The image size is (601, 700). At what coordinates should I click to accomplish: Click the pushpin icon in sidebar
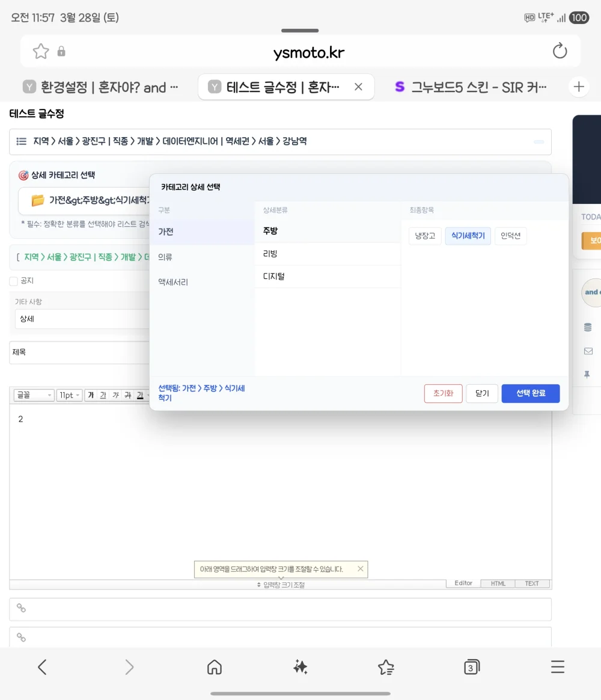point(587,375)
